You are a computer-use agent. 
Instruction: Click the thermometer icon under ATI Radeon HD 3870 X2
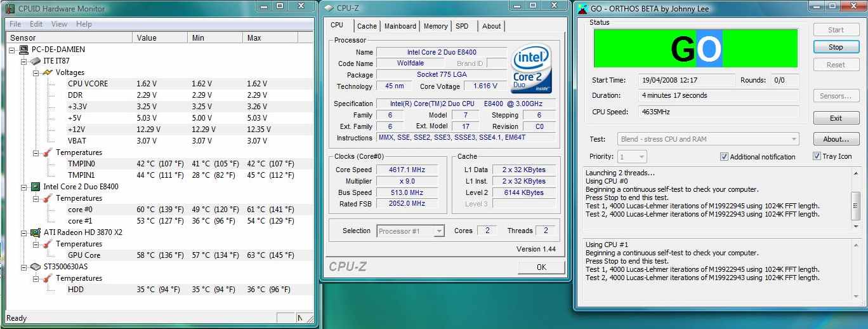[48, 244]
